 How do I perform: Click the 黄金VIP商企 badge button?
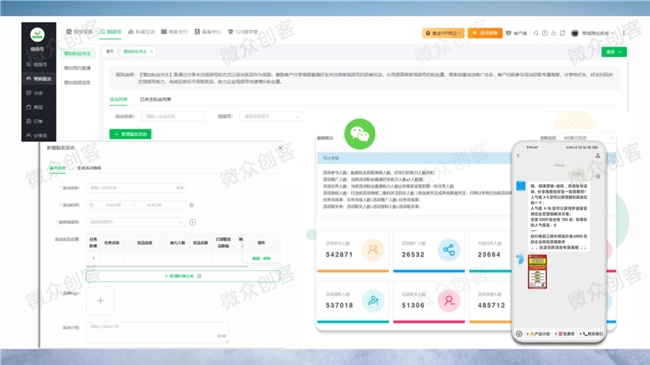click(x=443, y=33)
